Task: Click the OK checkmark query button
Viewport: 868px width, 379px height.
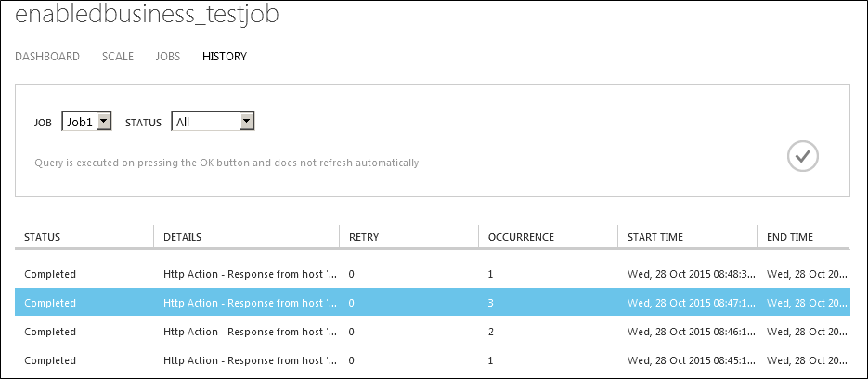Action: pyautogui.click(x=803, y=157)
